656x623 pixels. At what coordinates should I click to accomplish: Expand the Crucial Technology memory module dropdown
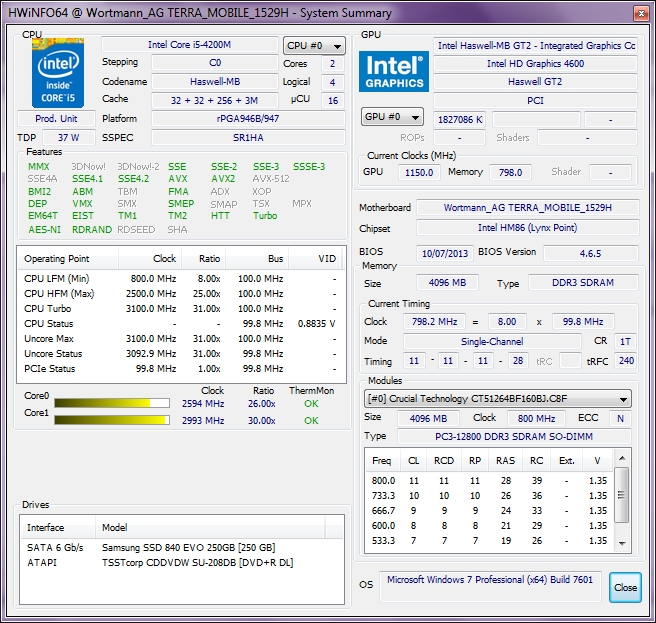coord(497,399)
